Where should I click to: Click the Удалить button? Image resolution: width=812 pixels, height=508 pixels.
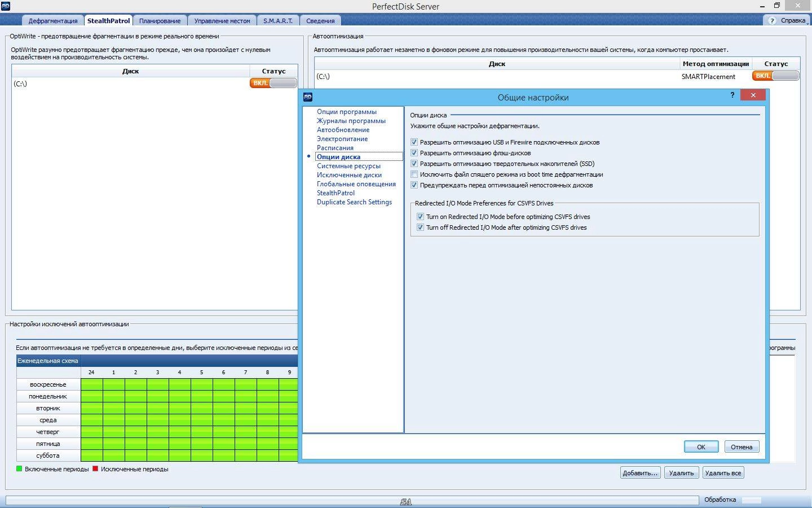[681, 473]
